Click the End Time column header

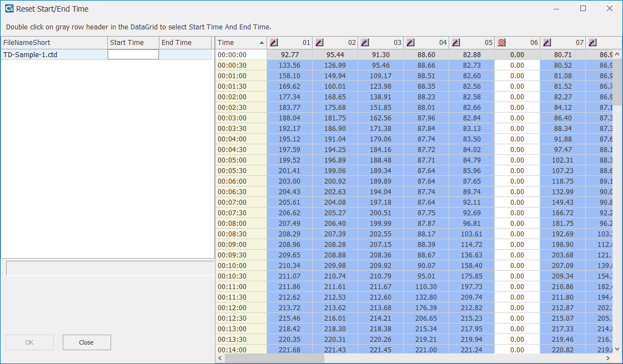pos(185,43)
